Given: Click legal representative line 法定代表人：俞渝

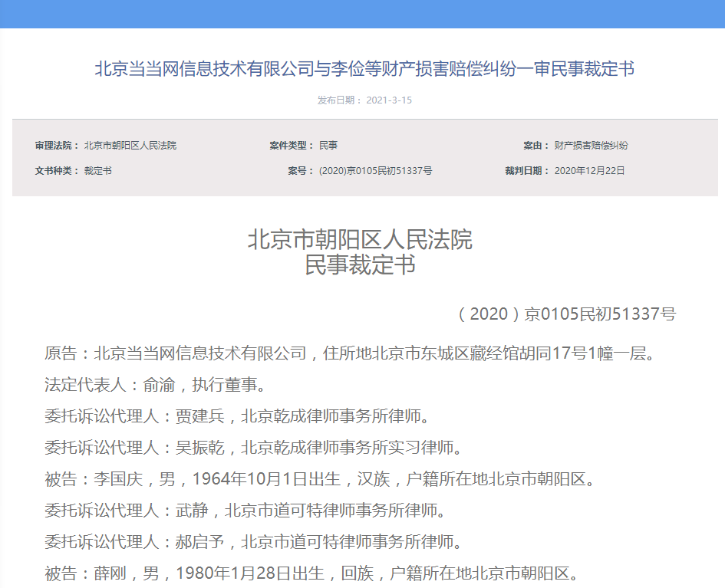Looking at the screenshot, I should (156, 385).
